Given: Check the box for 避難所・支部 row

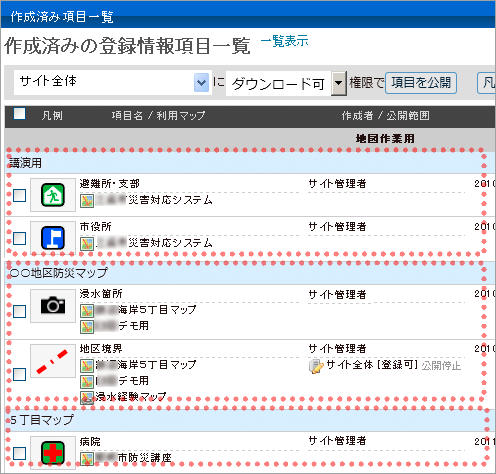Looking at the screenshot, I should coord(19,195).
